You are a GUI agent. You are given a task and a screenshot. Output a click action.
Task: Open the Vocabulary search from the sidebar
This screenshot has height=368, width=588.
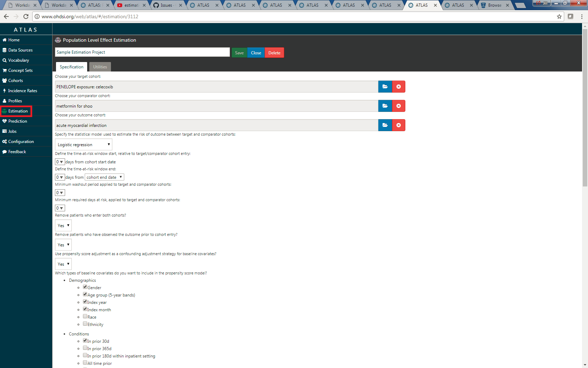coord(17,60)
